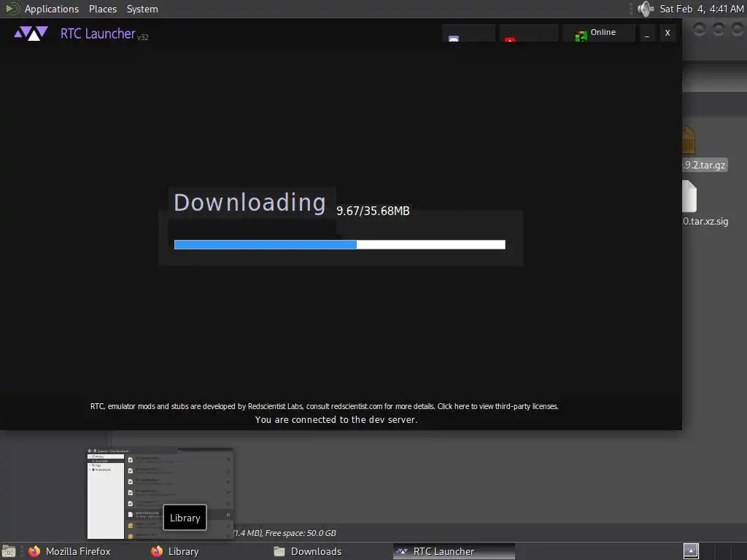Click the third-party licenses notice
This screenshot has height=560, width=747.
click(x=325, y=406)
